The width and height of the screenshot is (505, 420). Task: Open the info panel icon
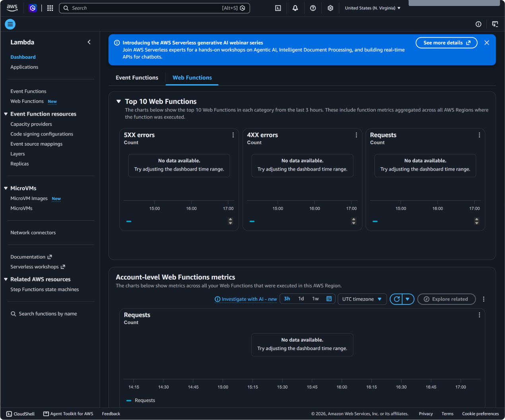pos(478,24)
